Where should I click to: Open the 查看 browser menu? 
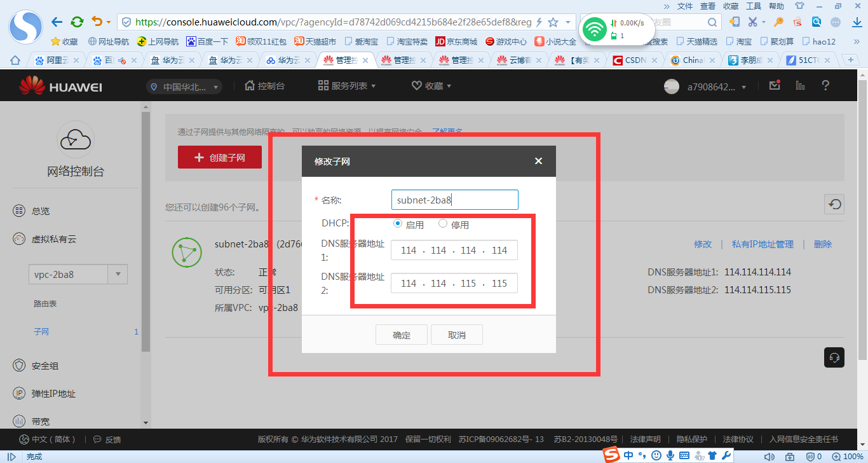coord(708,6)
